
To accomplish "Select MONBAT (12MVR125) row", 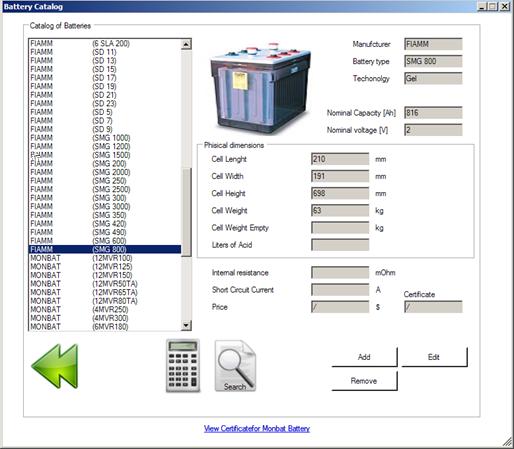I will pos(105,267).
